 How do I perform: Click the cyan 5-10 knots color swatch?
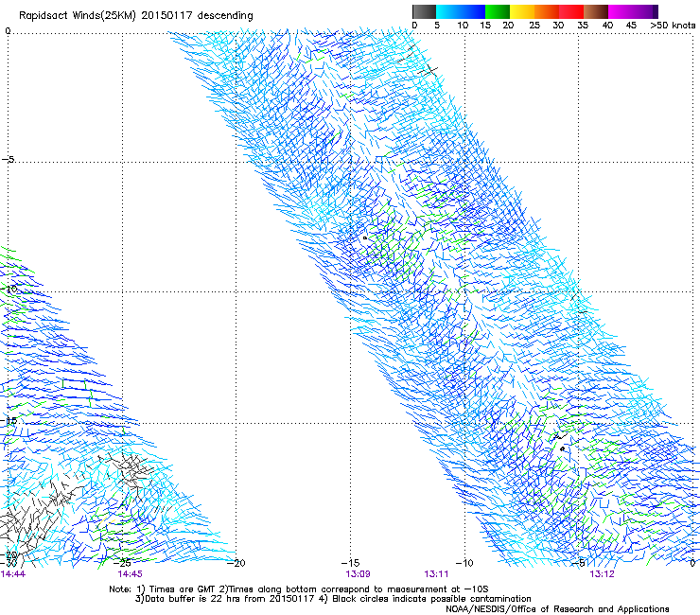pos(448,11)
